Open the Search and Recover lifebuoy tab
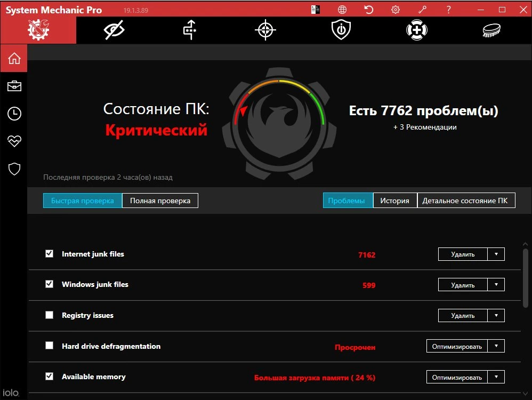 417,30
